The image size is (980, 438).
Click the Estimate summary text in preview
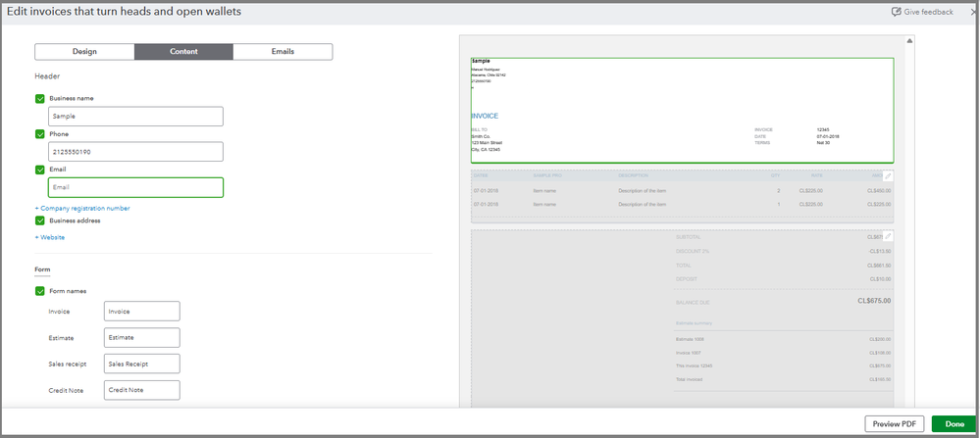click(x=695, y=323)
